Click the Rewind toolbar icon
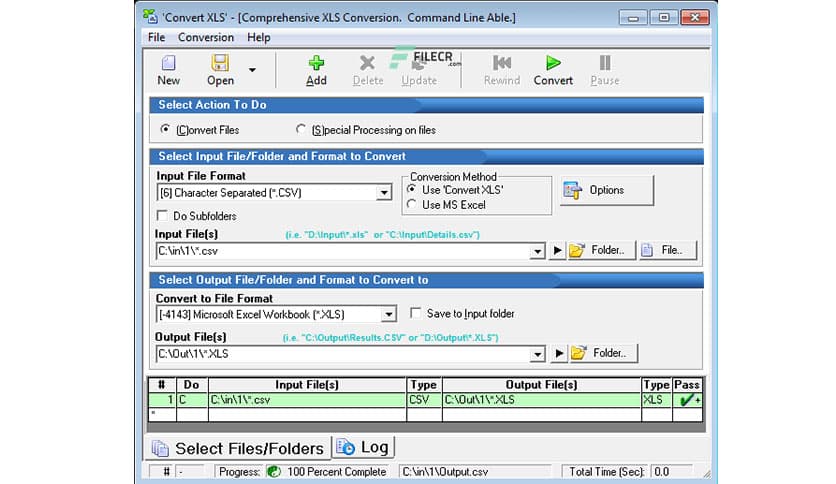The height and width of the screenshot is (484, 836). tap(502, 63)
